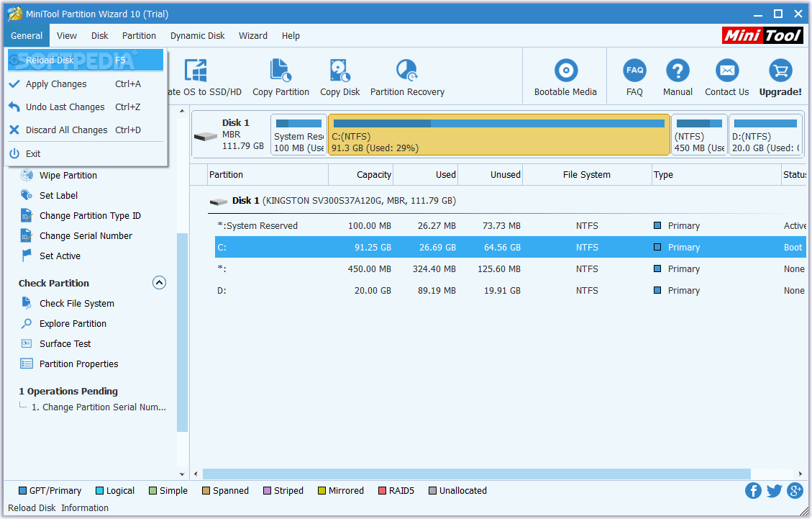This screenshot has height=519, width=812.
Task: Launch Partition Recovery wizard
Action: (x=407, y=71)
